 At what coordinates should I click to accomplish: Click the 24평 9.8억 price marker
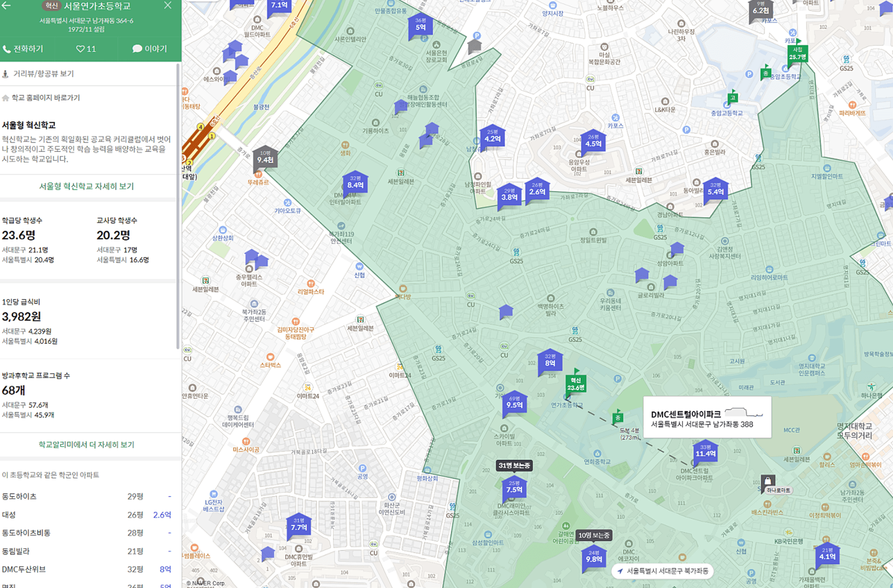click(594, 558)
